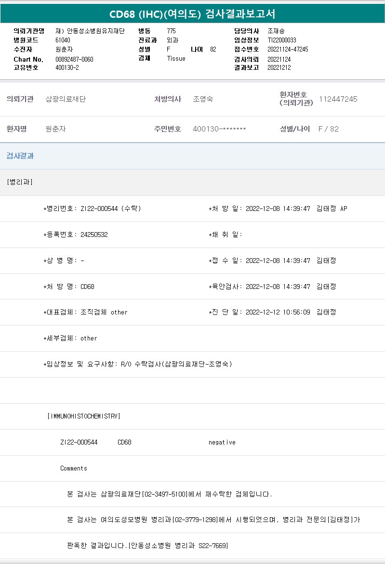This screenshot has width=385, height=588.
Task: Click the [병리과] department row
Action: 20,182
